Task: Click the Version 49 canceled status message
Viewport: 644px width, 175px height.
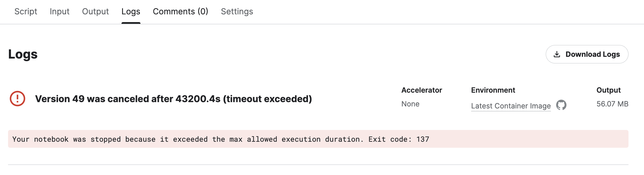Action: [x=173, y=99]
